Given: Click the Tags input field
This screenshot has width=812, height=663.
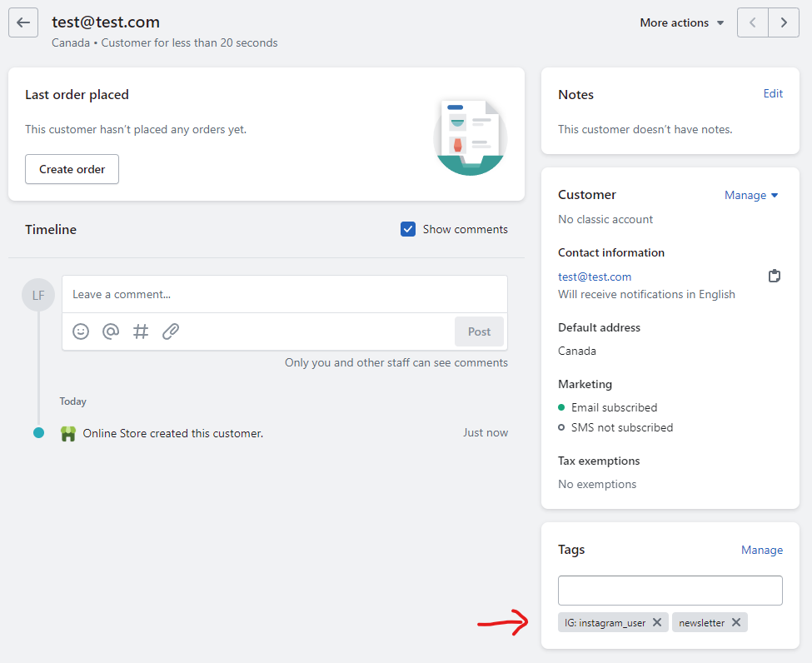Looking at the screenshot, I should 670,591.
